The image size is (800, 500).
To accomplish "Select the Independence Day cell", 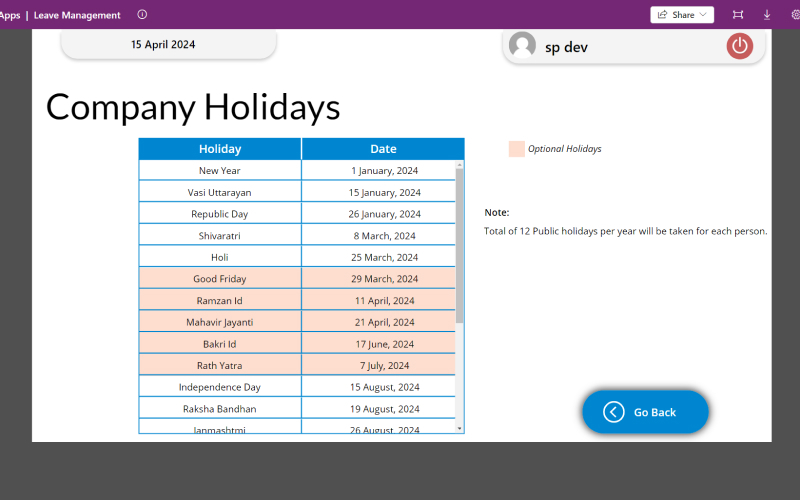I will [220, 387].
